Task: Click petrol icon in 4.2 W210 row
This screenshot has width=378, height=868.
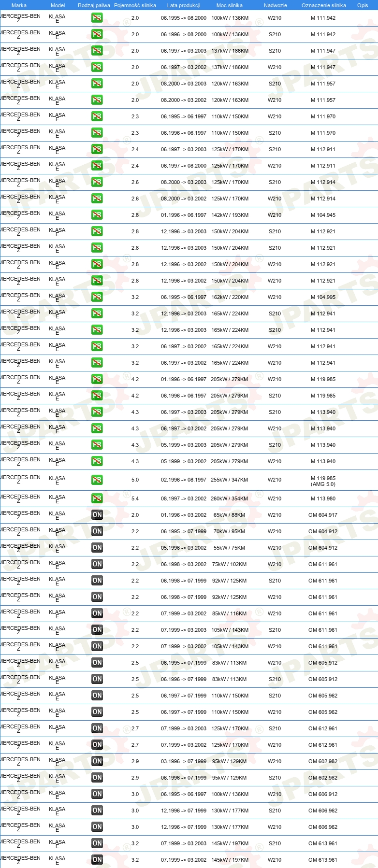Action: [97, 380]
